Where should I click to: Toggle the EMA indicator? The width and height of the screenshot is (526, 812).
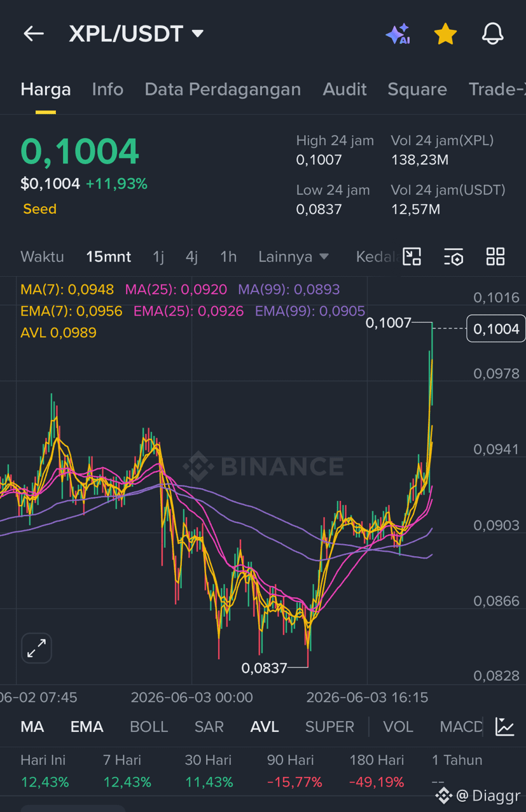pos(87,727)
